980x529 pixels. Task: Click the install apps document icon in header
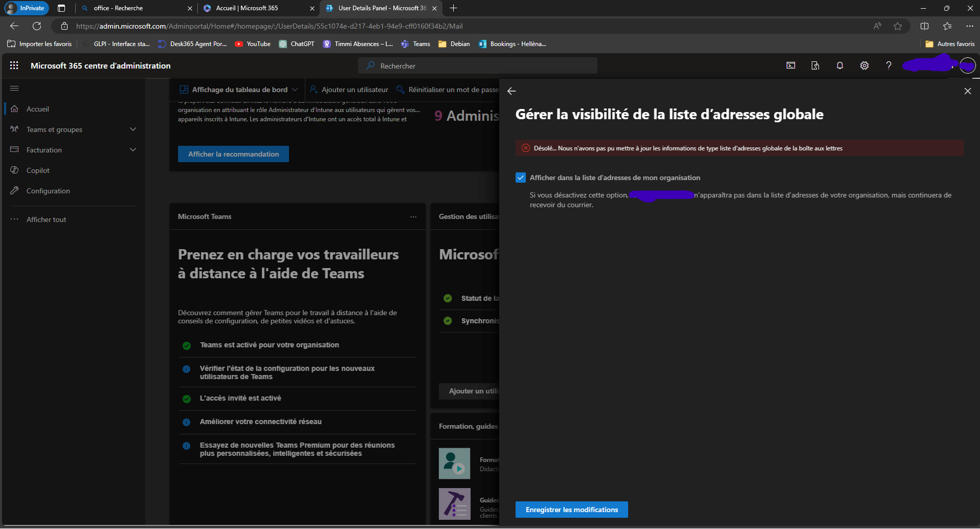(815, 65)
